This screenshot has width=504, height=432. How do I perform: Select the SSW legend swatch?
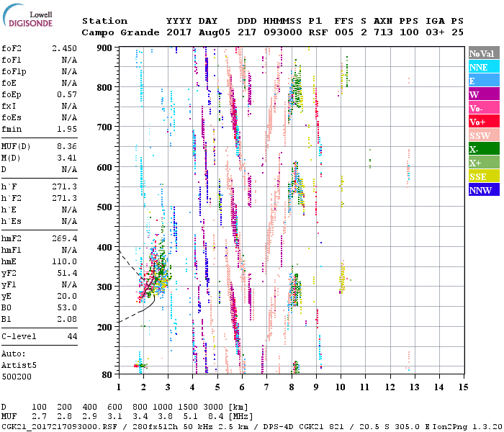tap(483, 136)
